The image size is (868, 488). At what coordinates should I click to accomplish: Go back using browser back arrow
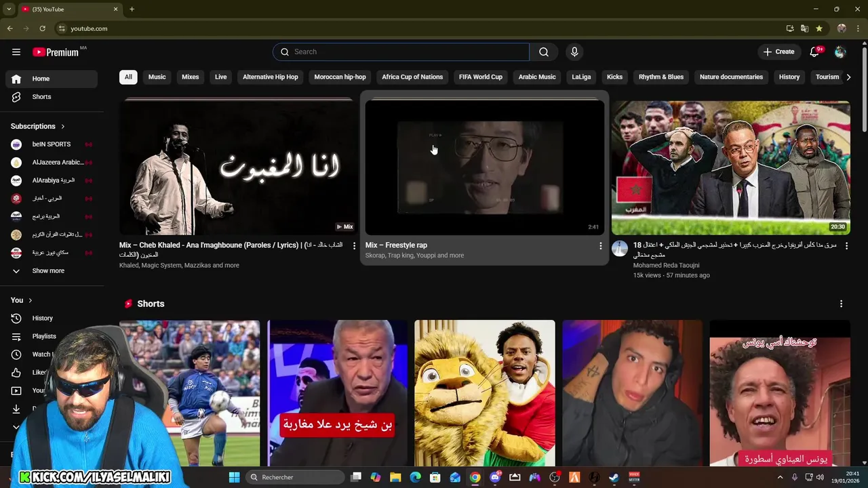coord(9,28)
